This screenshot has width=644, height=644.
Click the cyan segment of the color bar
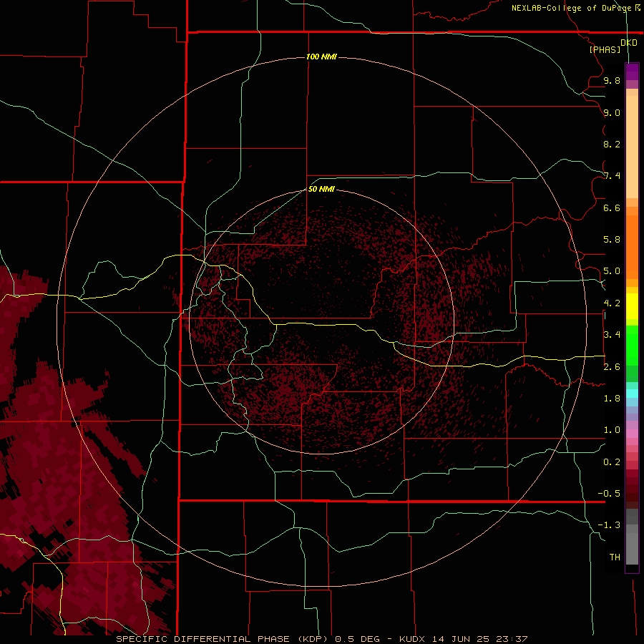632,394
